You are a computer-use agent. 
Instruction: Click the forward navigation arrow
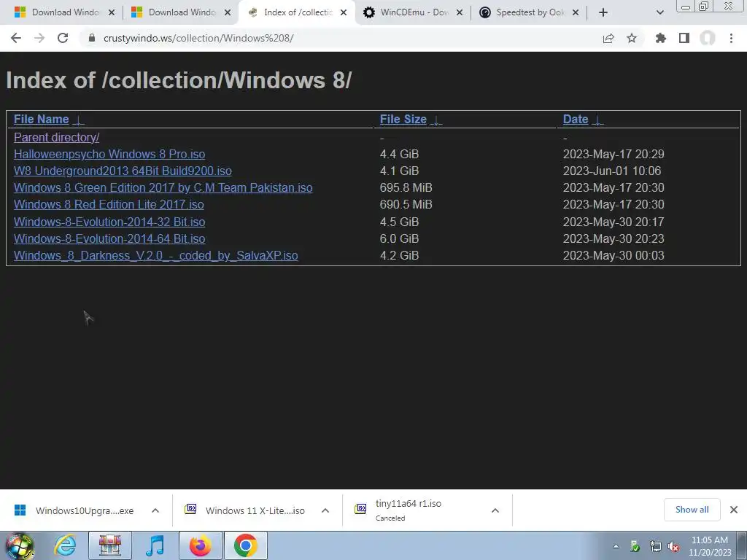pyautogui.click(x=39, y=38)
